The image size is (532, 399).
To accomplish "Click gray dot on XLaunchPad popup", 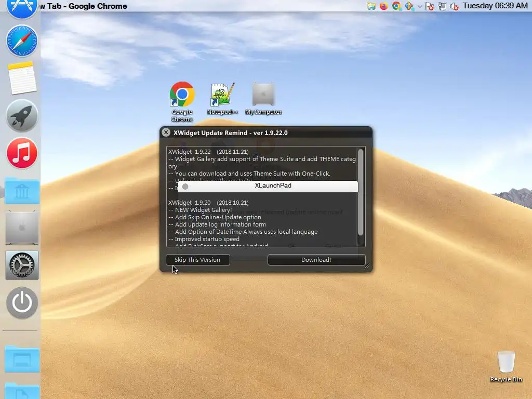I will [x=185, y=187].
